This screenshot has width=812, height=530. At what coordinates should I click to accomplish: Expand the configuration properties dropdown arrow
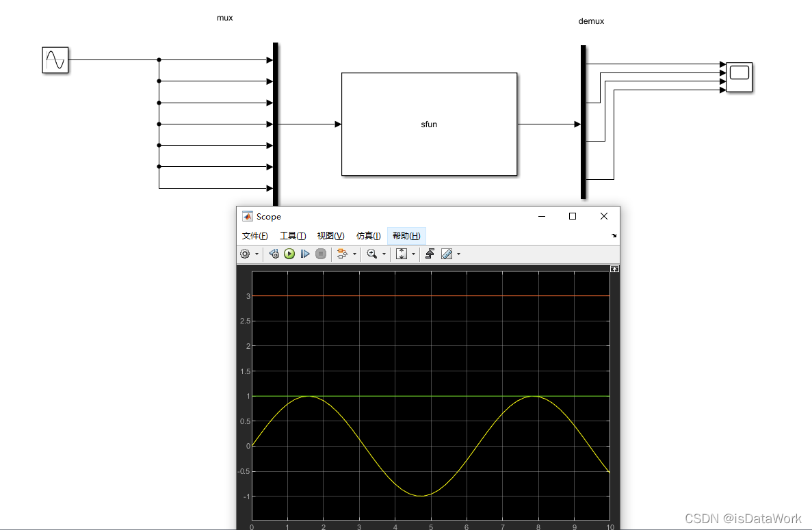tap(257, 254)
